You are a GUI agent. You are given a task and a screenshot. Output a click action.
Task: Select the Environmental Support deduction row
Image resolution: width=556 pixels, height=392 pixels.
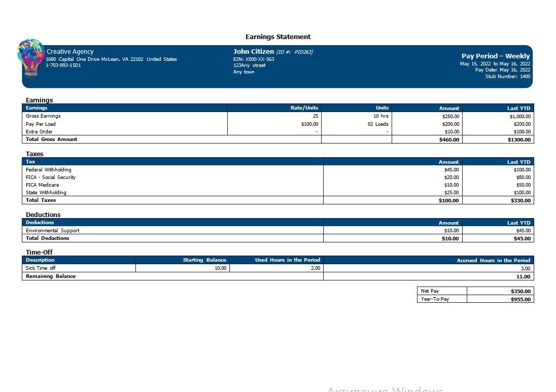pyautogui.click(x=278, y=230)
